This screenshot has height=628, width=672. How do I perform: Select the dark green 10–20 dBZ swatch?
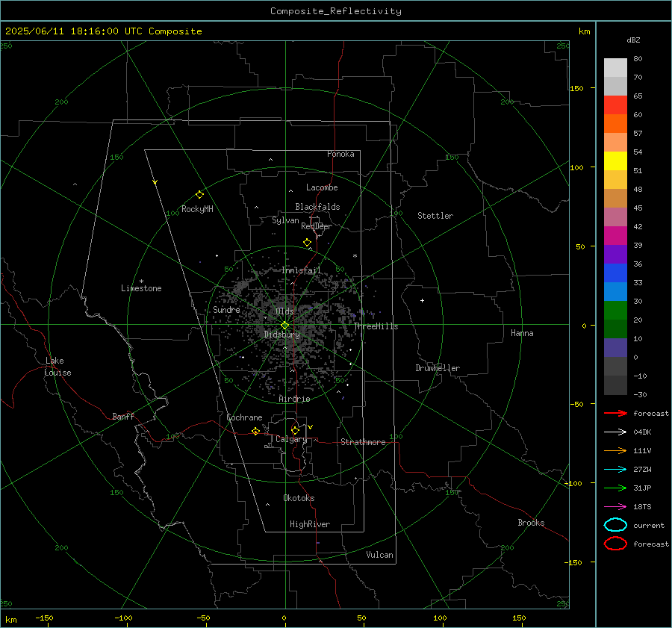(615, 329)
